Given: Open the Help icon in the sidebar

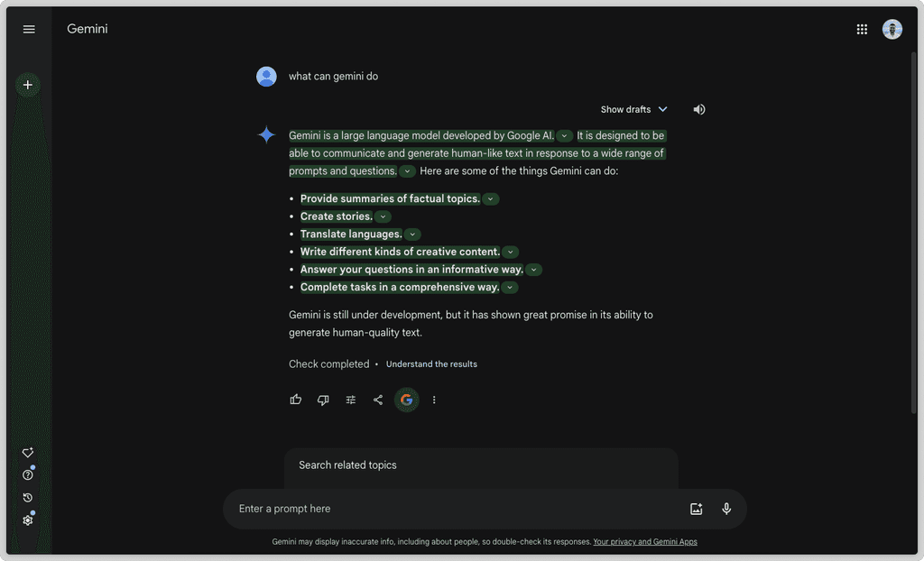Looking at the screenshot, I should (27, 474).
